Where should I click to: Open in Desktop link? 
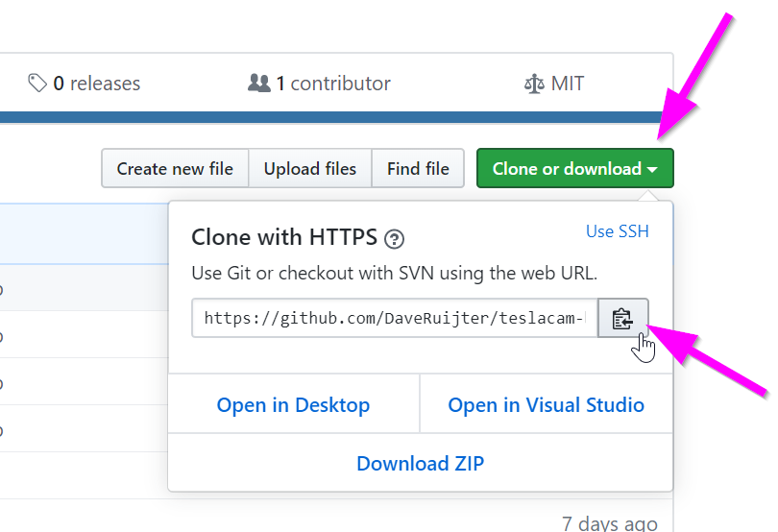(293, 405)
